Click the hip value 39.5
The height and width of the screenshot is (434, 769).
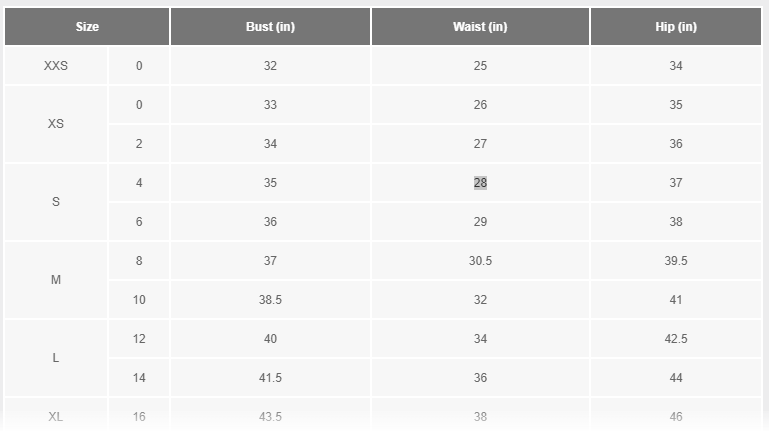click(676, 261)
